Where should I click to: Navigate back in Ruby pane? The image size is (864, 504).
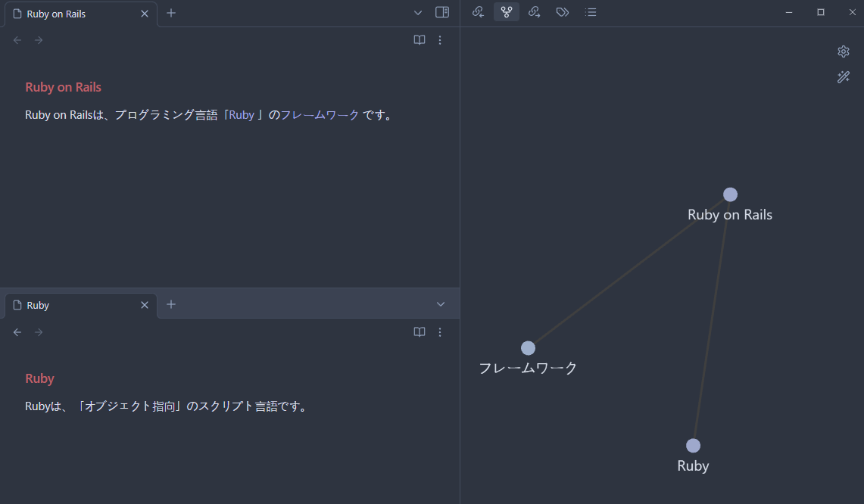click(x=17, y=332)
